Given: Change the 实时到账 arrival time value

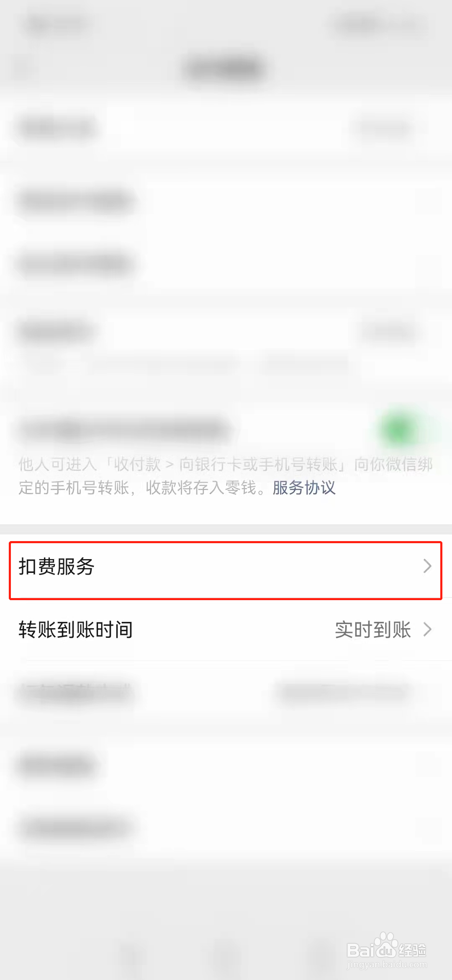Looking at the screenshot, I should click(x=373, y=629).
